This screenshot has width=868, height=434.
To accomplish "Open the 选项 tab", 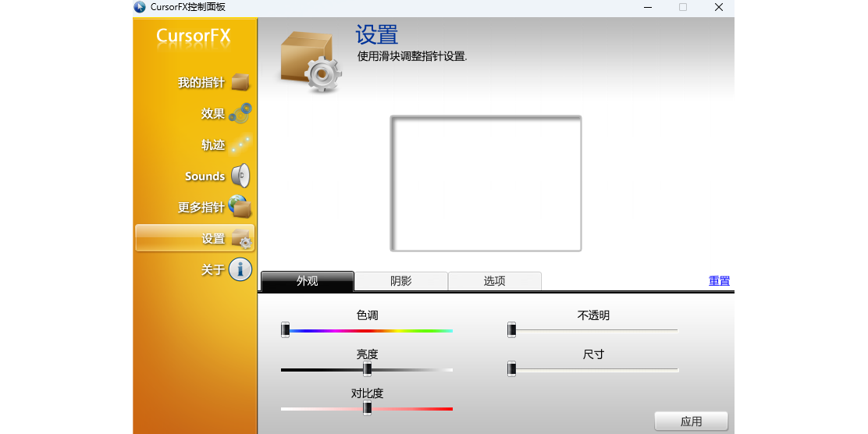I will [x=494, y=281].
